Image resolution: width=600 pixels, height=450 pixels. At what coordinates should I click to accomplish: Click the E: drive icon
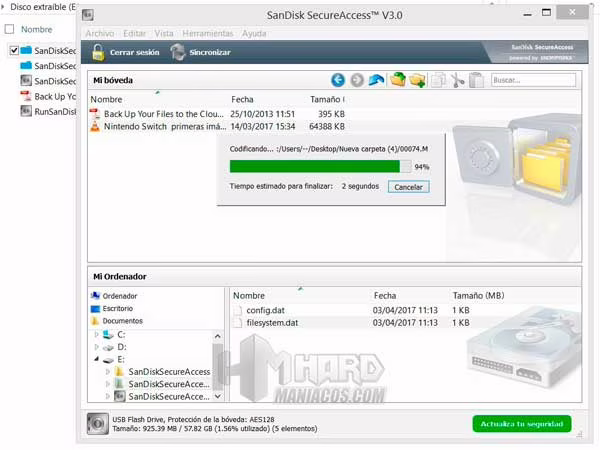[x=108, y=360]
